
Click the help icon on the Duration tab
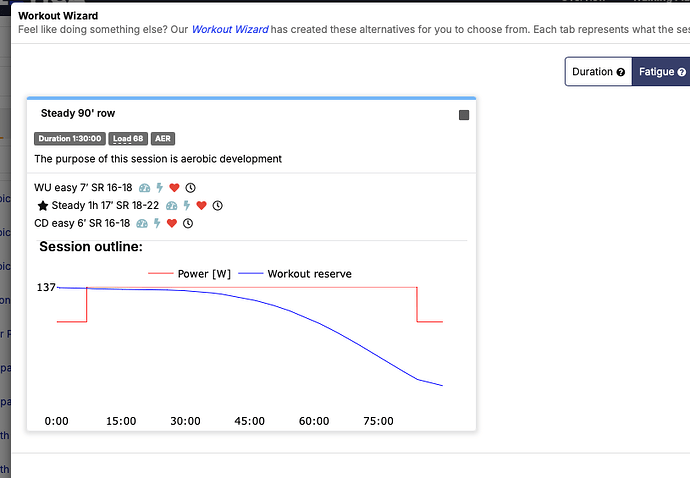tap(621, 72)
